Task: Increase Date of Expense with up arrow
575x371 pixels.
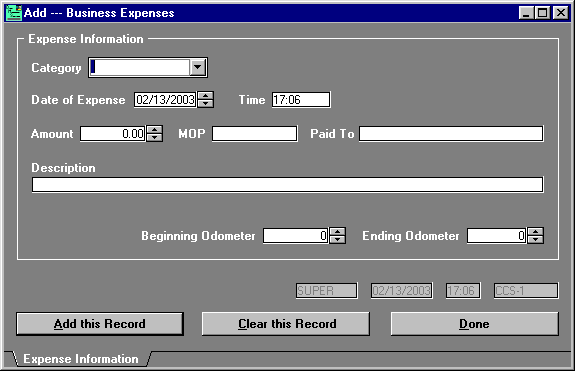Action: (205, 96)
